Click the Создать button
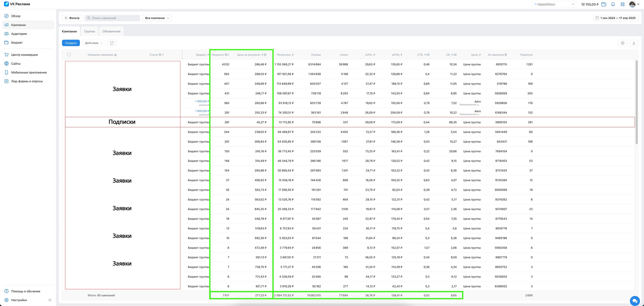 [71, 43]
